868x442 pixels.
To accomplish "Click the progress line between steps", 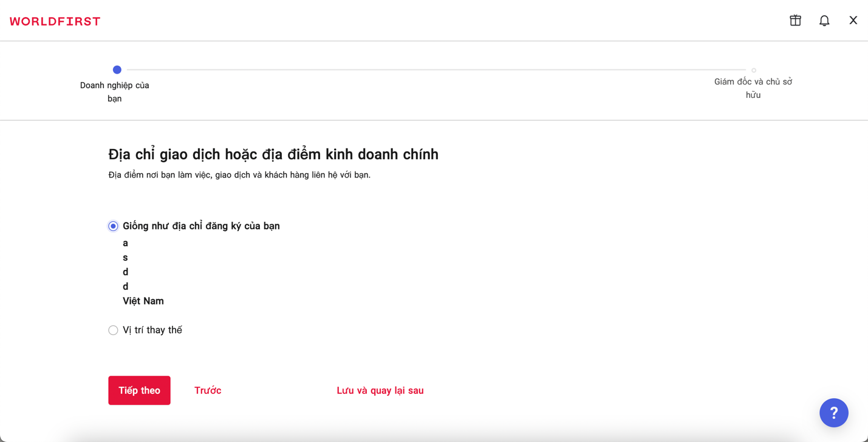I will coord(435,70).
